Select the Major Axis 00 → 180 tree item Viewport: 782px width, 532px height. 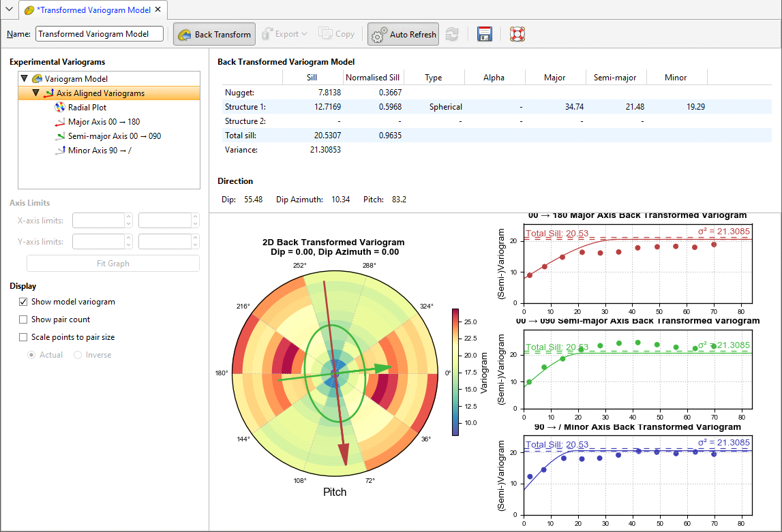100,121
